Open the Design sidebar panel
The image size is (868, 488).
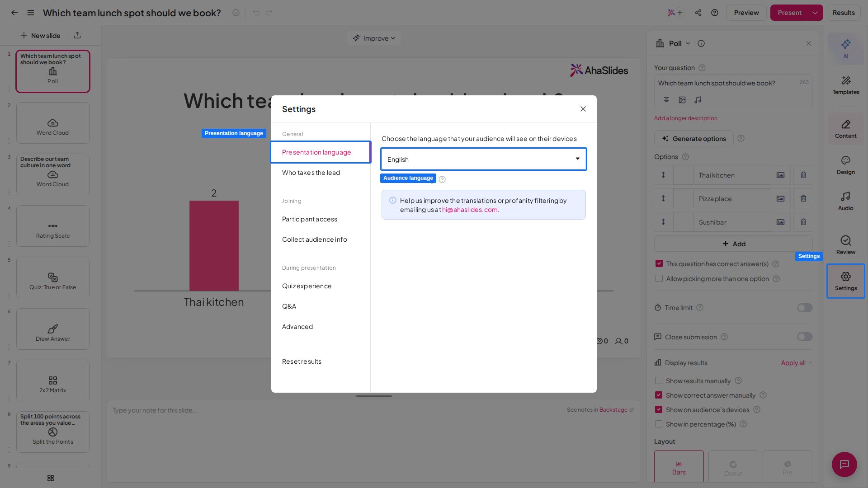tap(845, 165)
